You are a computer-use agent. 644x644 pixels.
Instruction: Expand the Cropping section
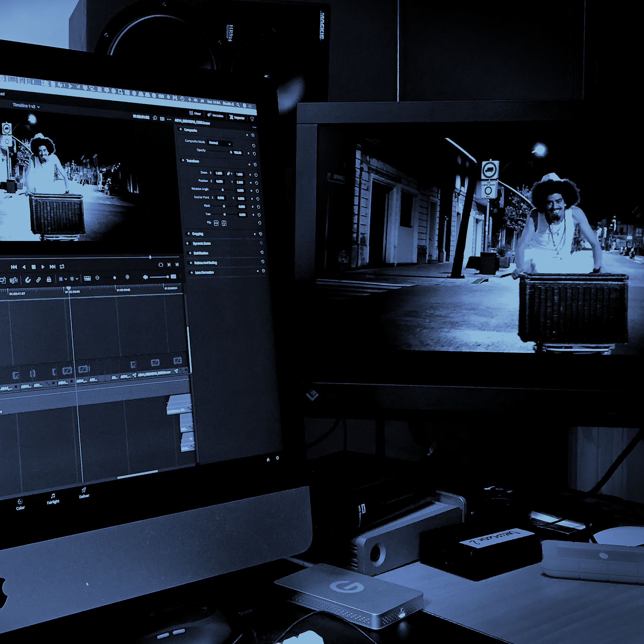coord(197,234)
